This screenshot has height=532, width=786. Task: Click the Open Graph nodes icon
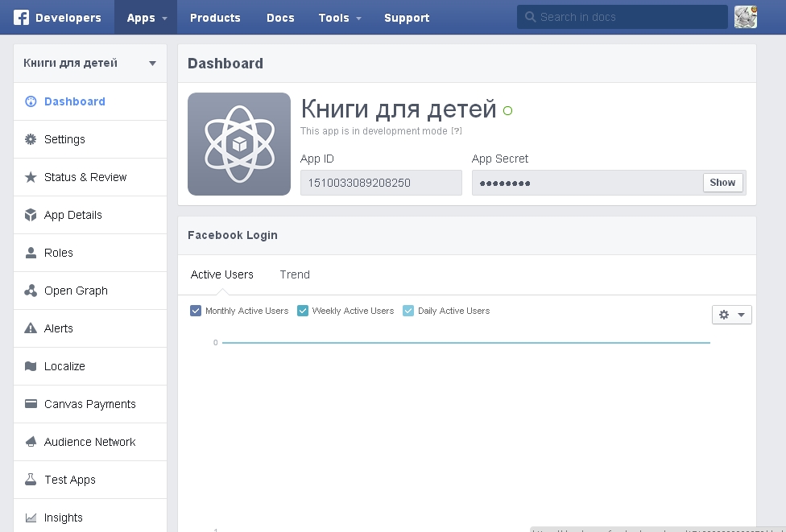[x=31, y=291]
